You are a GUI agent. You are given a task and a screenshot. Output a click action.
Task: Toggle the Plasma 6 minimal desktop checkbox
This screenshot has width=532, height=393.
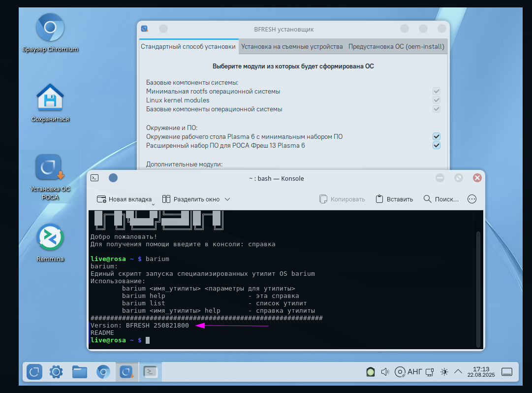click(436, 136)
